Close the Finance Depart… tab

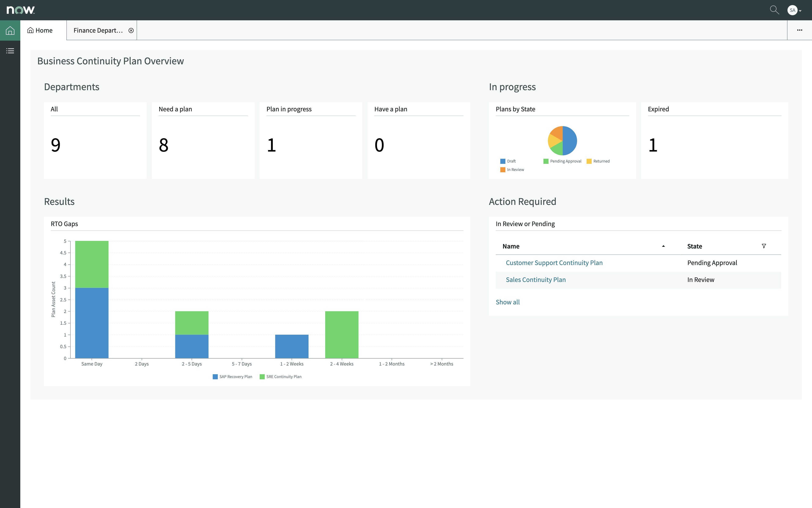point(131,30)
